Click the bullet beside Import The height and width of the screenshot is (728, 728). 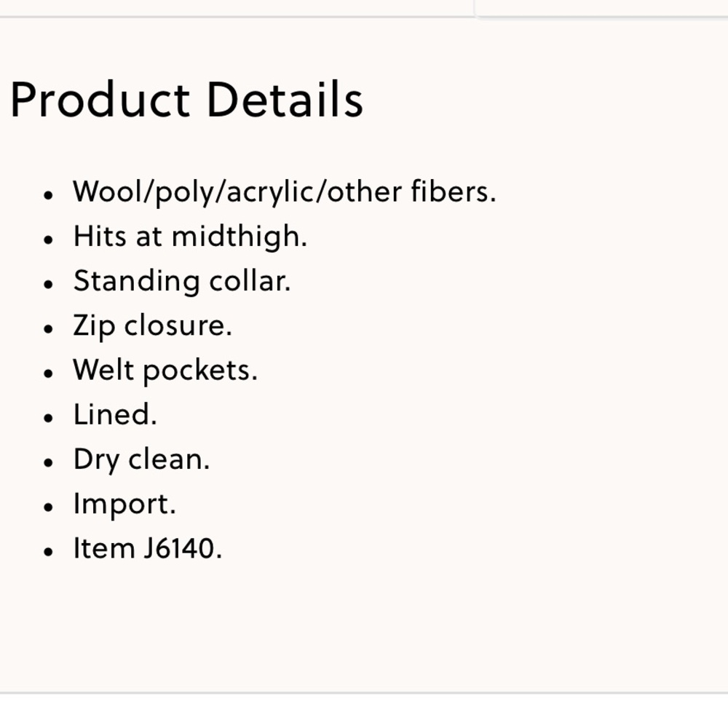(48, 507)
